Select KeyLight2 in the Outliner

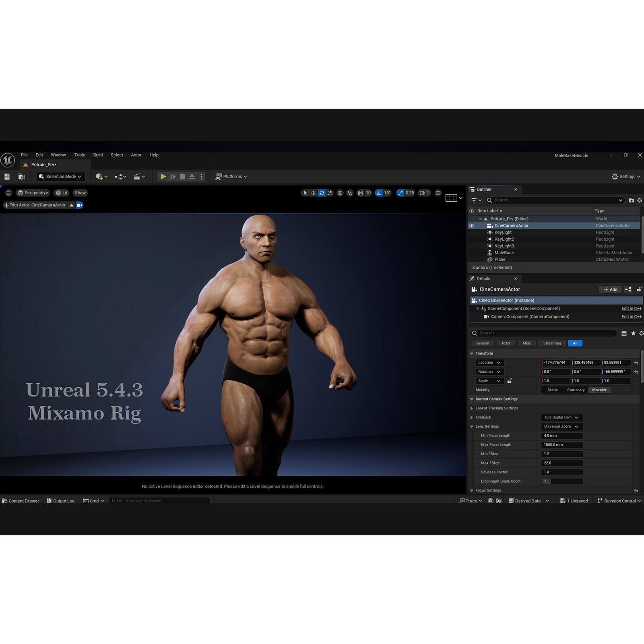click(504, 239)
